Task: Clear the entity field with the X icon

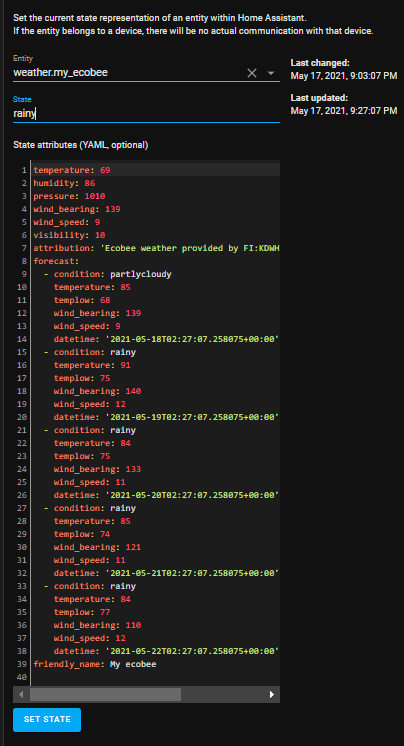Action: 252,73
